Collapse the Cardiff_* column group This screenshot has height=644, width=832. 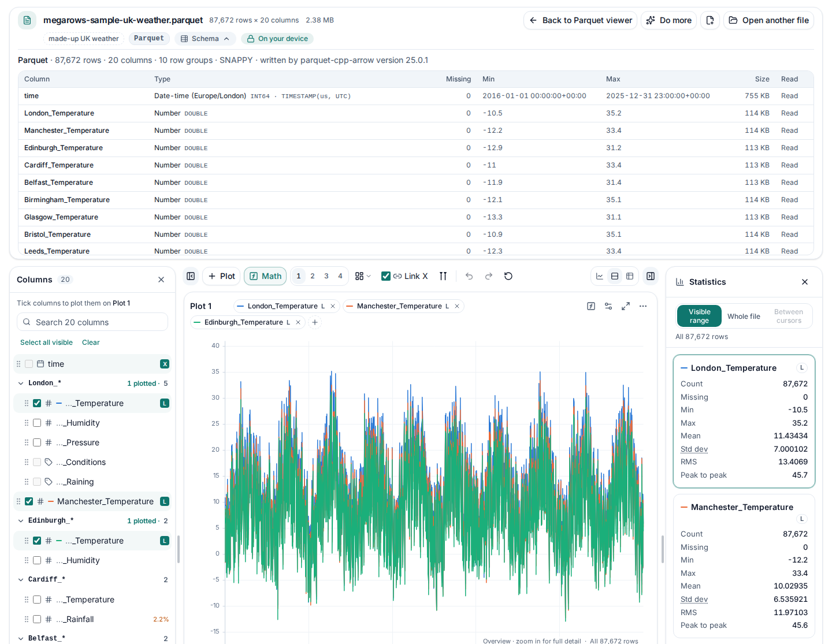tap(21, 580)
